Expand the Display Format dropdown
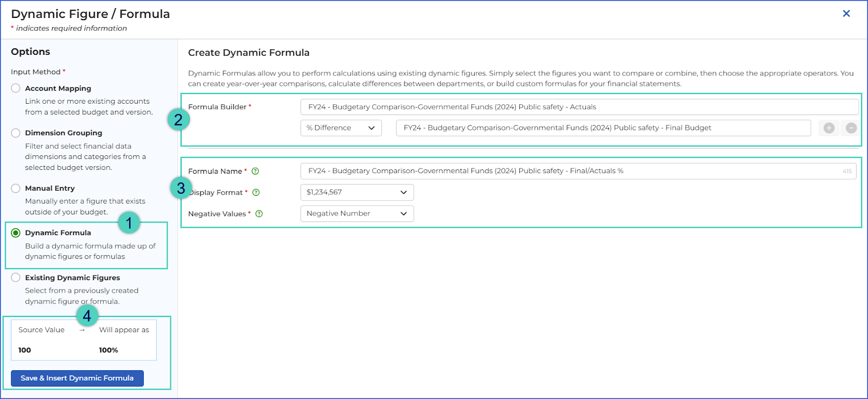The width and height of the screenshot is (868, 399). (357, 192)
